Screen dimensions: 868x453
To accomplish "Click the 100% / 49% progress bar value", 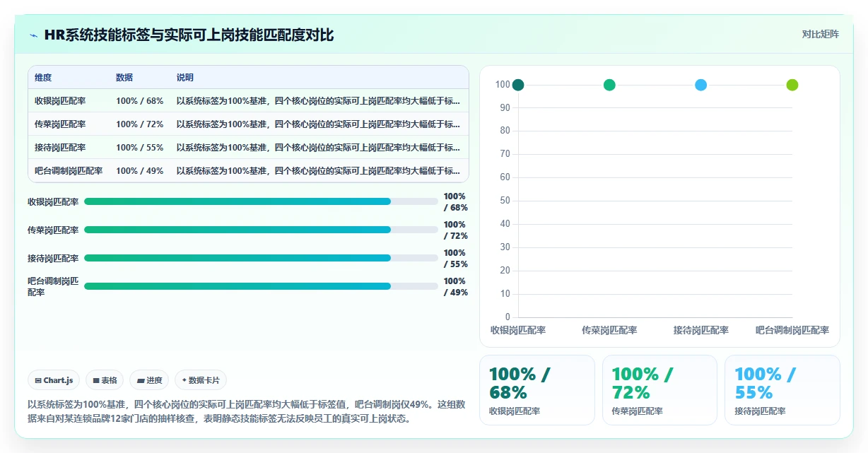I will click(x=455, y=286).
